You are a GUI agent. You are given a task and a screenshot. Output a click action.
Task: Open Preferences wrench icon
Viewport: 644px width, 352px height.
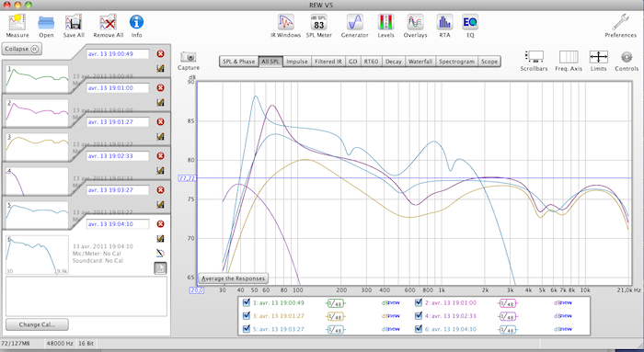click(x=621, y=22)
